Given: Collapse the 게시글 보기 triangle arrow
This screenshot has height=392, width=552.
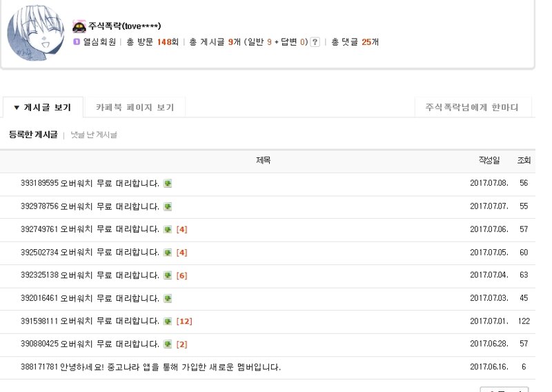Looking at the screenshot, I should coord(17,108).
